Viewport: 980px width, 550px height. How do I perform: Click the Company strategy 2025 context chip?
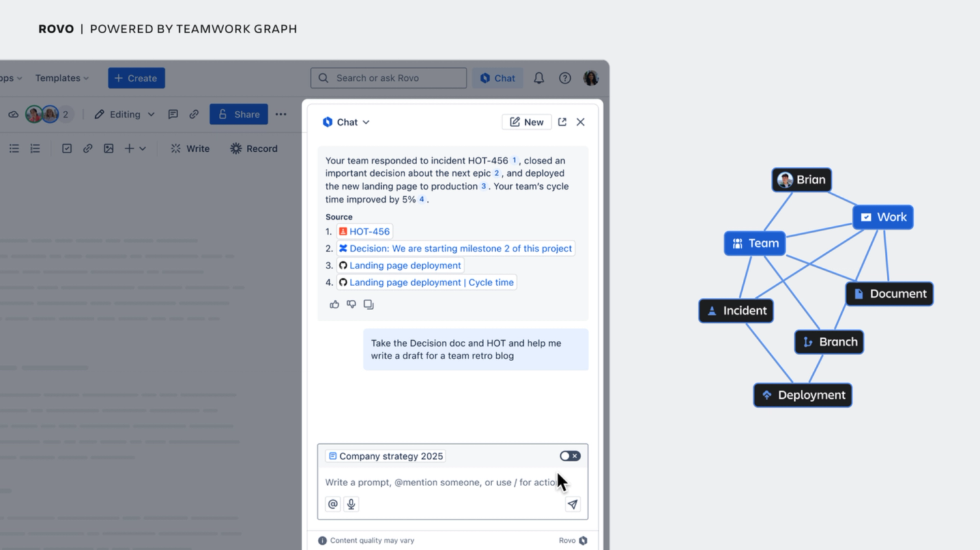[x=386, y=456]
